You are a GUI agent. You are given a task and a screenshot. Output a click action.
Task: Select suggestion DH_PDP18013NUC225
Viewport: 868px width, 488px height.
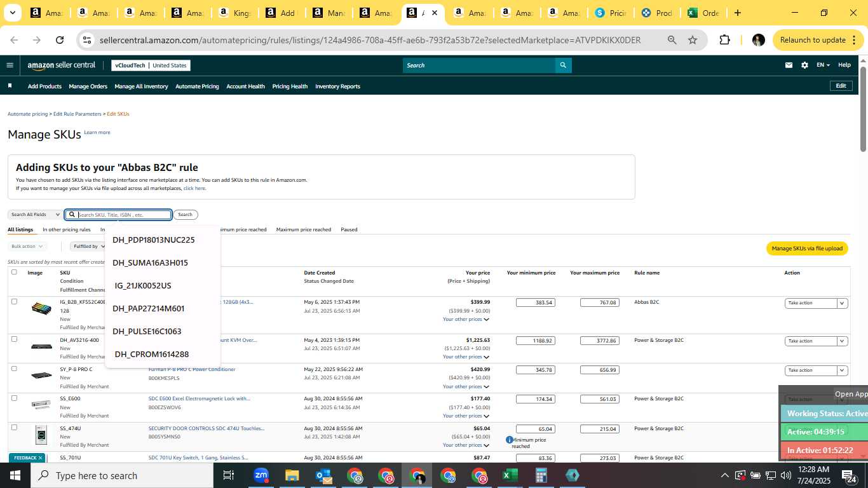click(154, 240)
